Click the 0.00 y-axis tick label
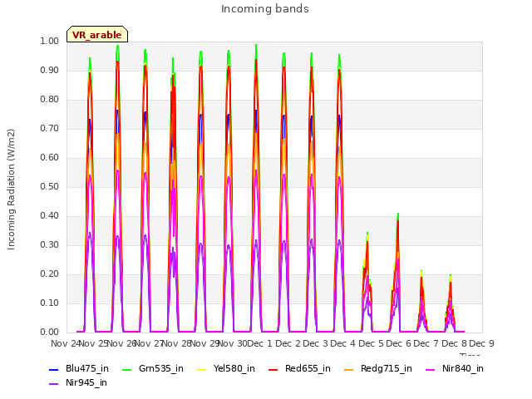Viewport: 532px width, 399px height. pos(50,332)
